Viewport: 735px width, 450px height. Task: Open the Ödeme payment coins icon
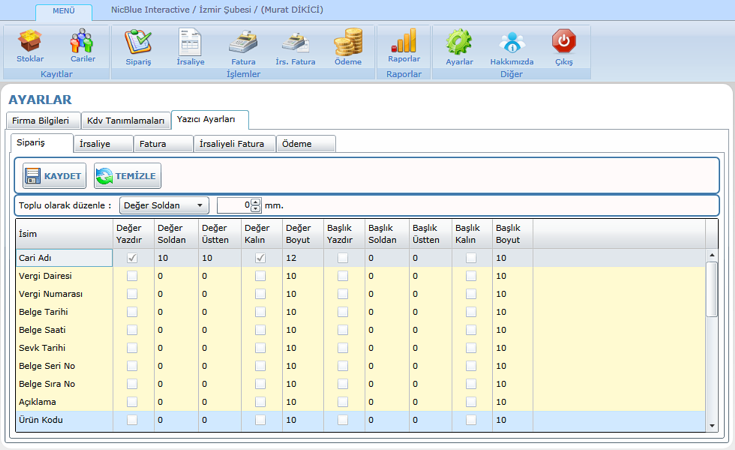[348, 44]
